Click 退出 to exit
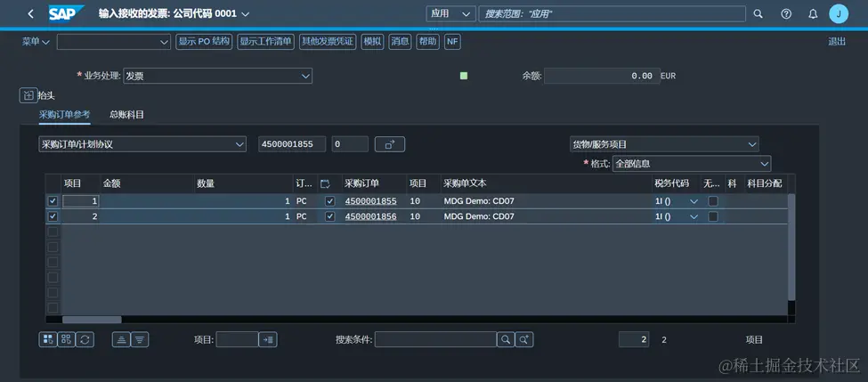Image resolution: width=868 pixels, height=382 pixels. 837,42
